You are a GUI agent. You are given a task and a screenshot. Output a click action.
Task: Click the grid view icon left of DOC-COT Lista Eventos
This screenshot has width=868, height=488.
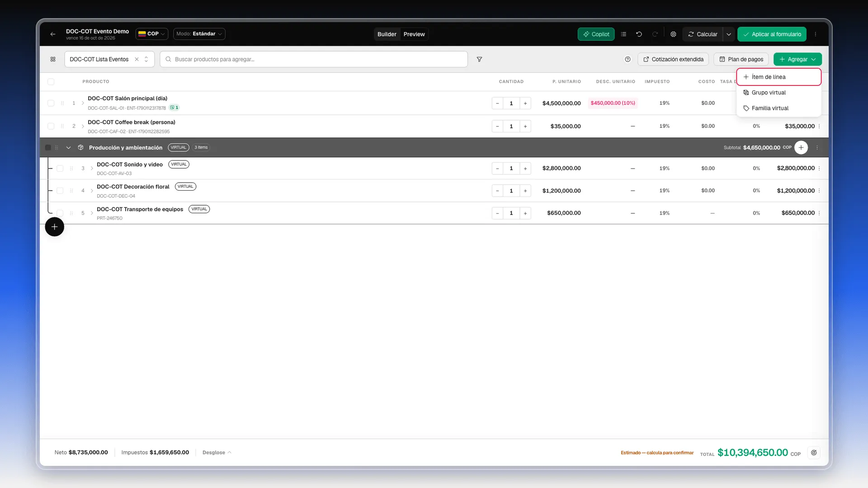(x=53, y=59)
